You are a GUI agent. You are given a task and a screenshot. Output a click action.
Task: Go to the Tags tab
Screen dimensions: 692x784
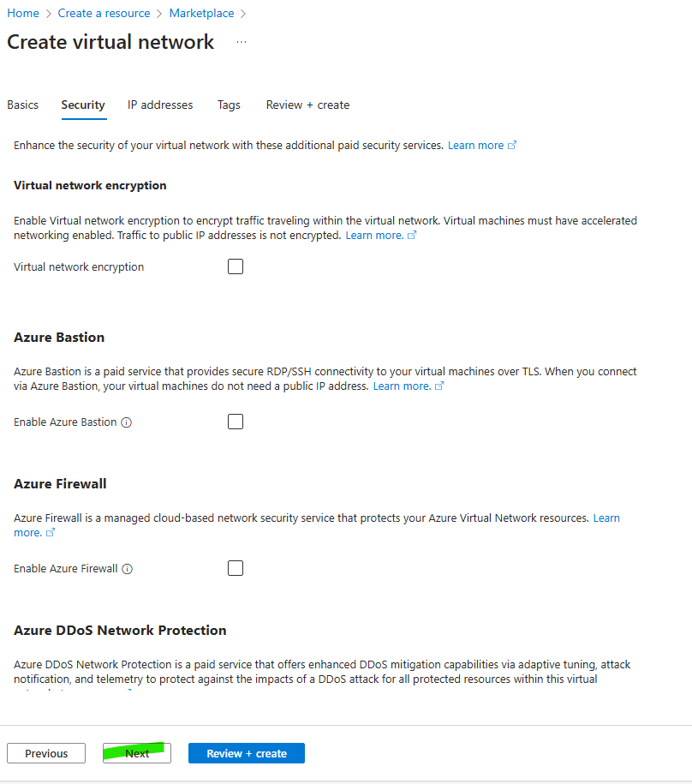point(229,105)
